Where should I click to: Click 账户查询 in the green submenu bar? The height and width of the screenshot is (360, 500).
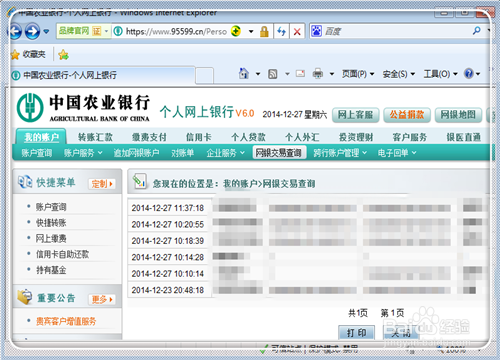pos(37,153)
